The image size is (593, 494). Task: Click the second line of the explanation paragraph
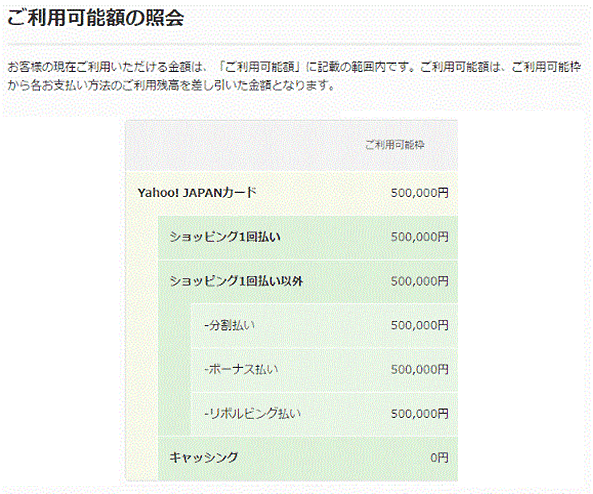tap(171, 86)
